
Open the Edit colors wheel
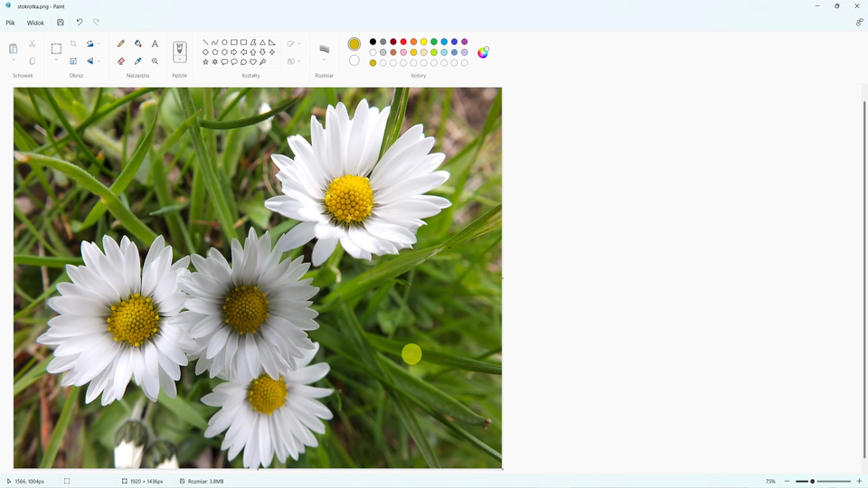point(483,52)
